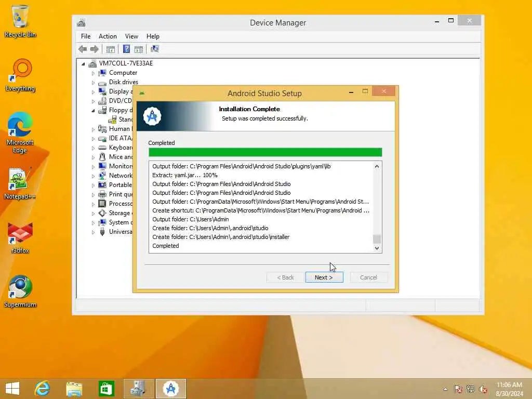Minimize the Android Studio Setup window
This screenshot has width=532, height=399.
click(351, 92)
